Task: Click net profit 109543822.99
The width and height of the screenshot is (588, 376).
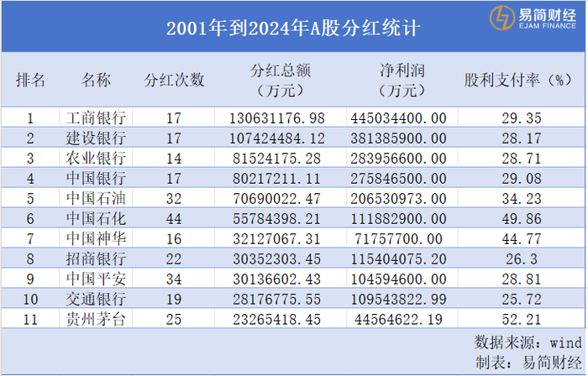Action: (399, 300)
